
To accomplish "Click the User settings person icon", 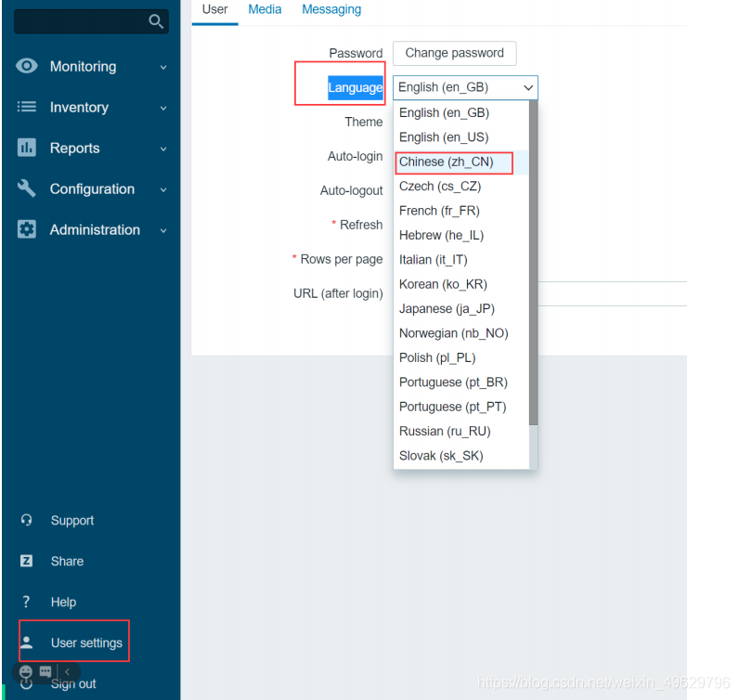I will click(x=26, y=642).
